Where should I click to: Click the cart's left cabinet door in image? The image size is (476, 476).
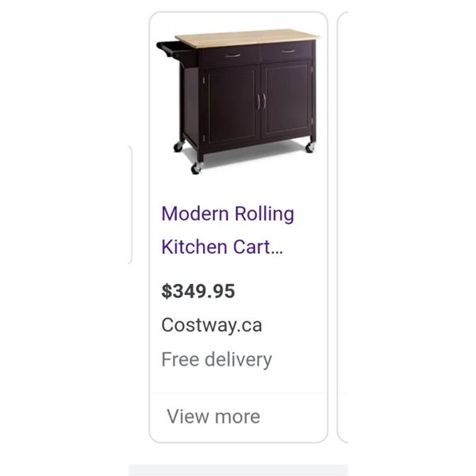(231, 105)
